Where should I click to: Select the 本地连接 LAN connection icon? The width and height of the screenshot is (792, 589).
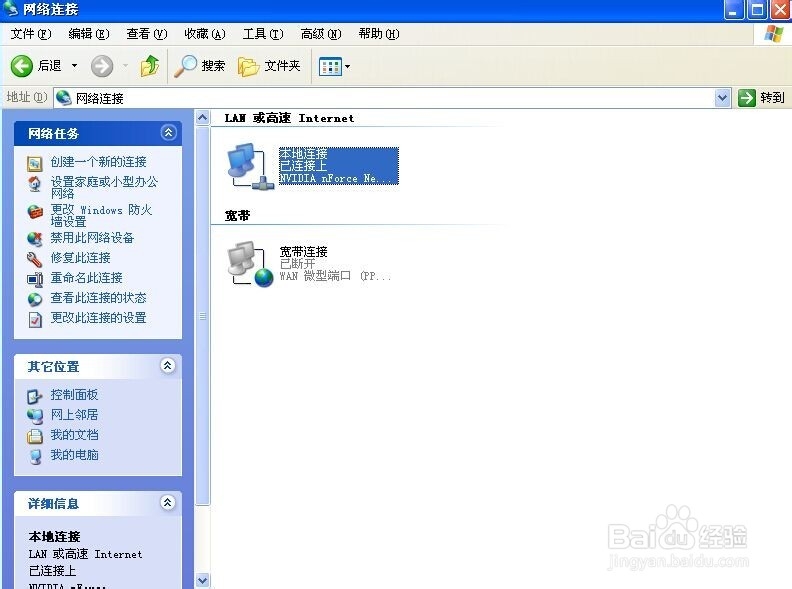(x=250, y=167)
